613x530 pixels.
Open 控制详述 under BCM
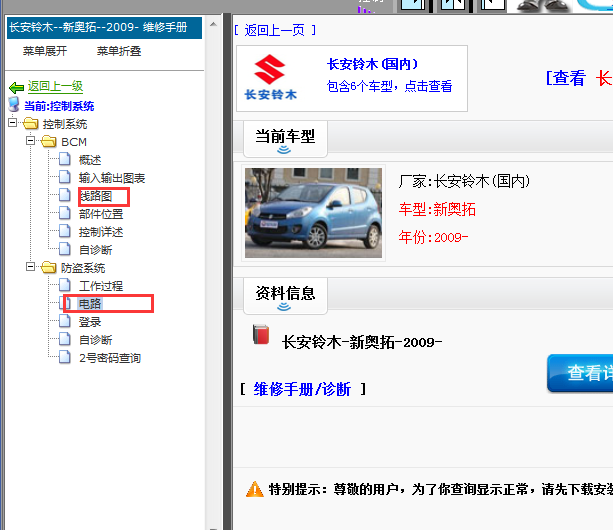click(x=101, y=232)
